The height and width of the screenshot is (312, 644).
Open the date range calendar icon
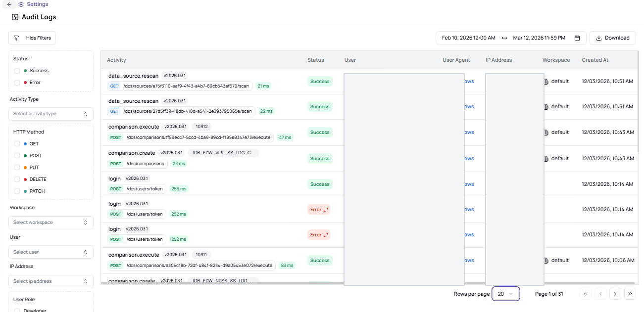pos(577,38)
